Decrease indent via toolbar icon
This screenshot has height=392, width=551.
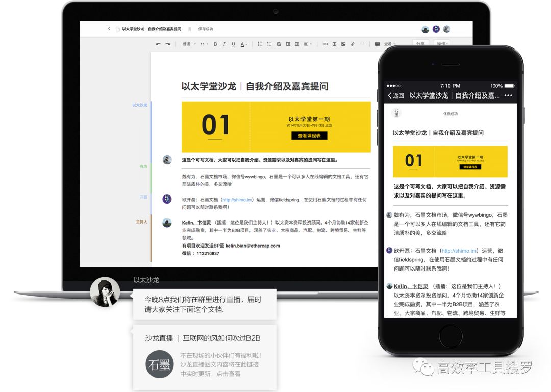pyautogui.click(x=297, y=44)
